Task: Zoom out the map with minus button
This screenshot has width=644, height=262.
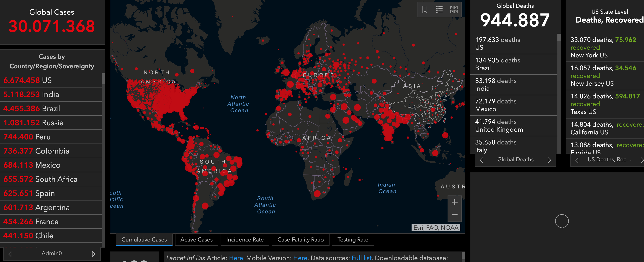Action: [x=454, y=215]
